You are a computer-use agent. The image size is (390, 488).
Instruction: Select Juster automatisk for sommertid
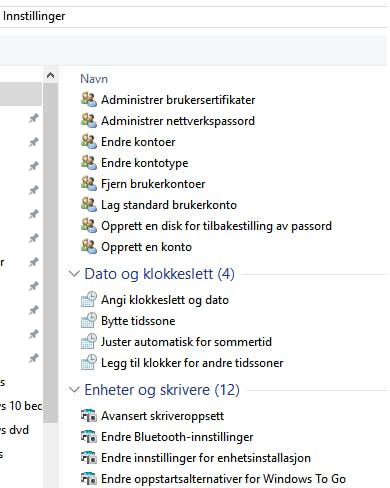coord(186,342)
